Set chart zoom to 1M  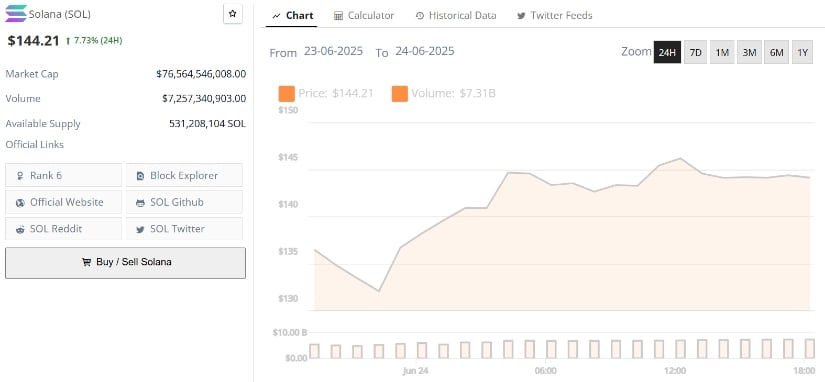coord(722,52)
